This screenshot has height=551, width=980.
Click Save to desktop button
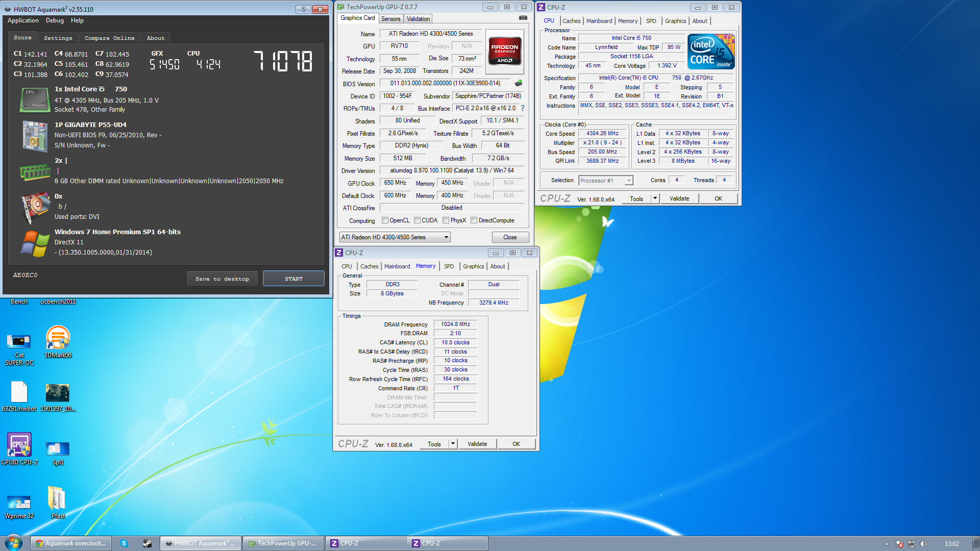[x=222, y=279]
